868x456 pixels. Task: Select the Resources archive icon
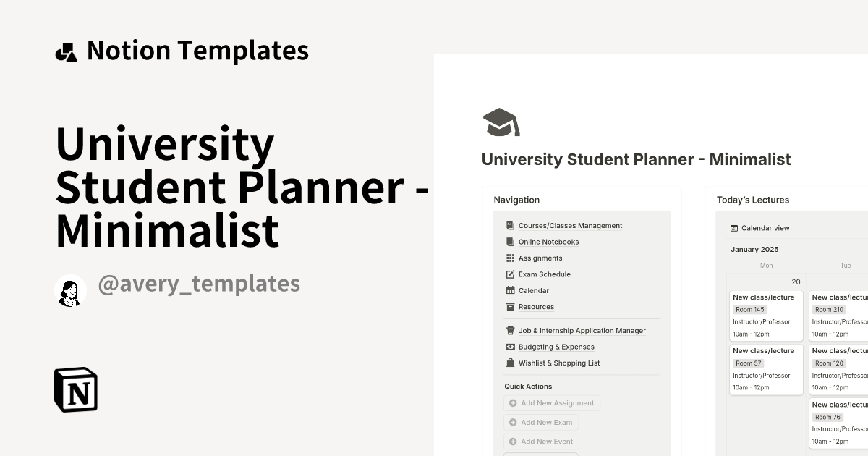(x=509, y=307)
